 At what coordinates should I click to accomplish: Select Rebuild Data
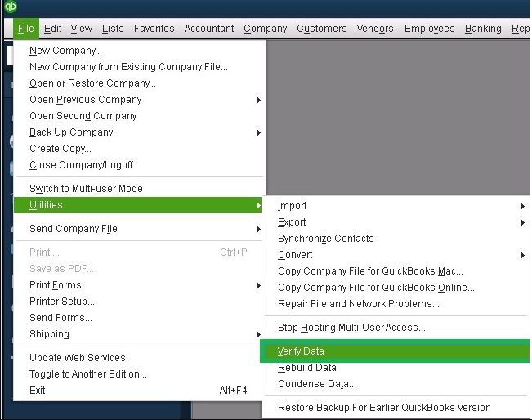pos(396,368)
